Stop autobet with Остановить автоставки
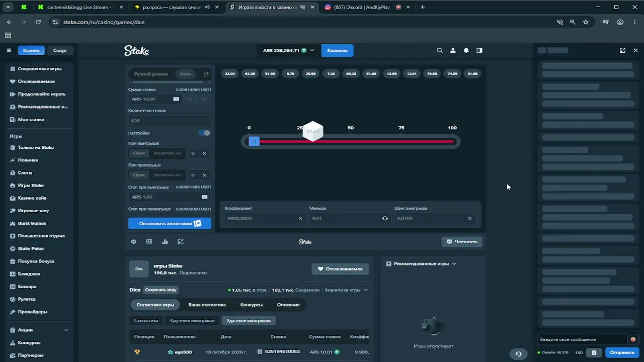644x362 pixels. [x=170, y=223]
